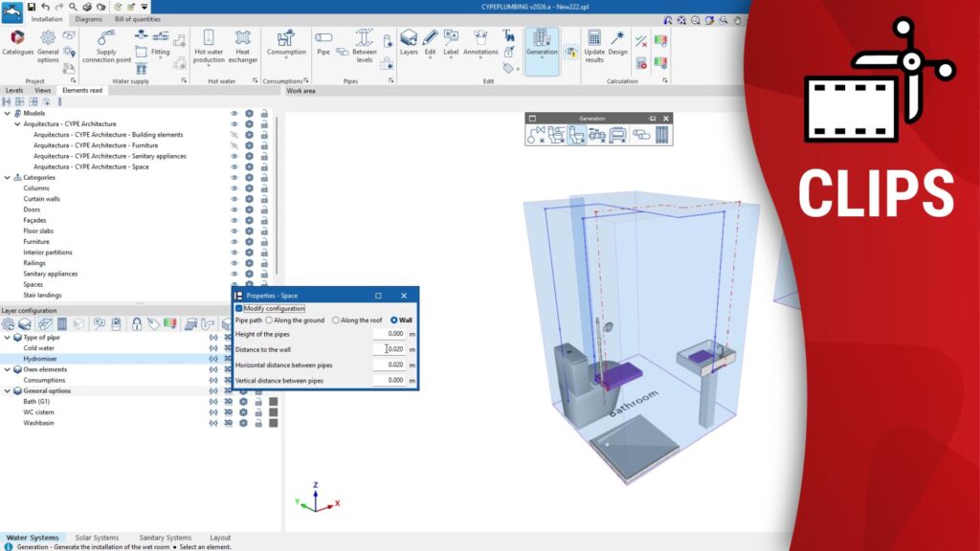Select the Pipe drawing tool
The width and height of the screenshot is (980, 551).
tap(323, 44)
